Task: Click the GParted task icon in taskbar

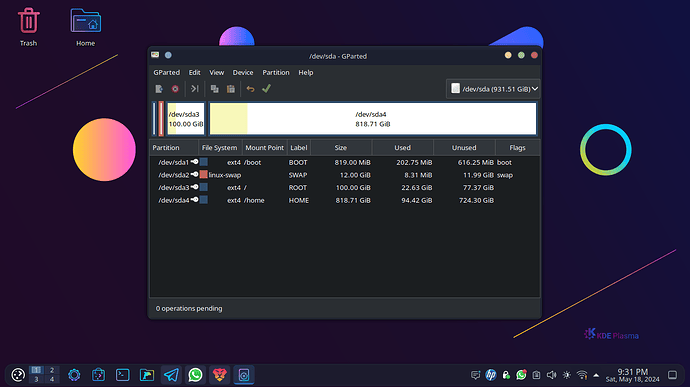Action: point(244,375)
